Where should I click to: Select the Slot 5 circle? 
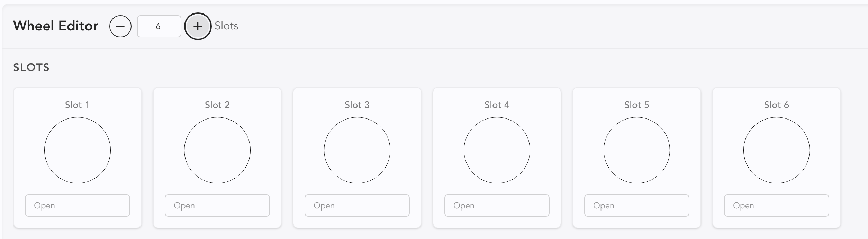pos(637,150)
